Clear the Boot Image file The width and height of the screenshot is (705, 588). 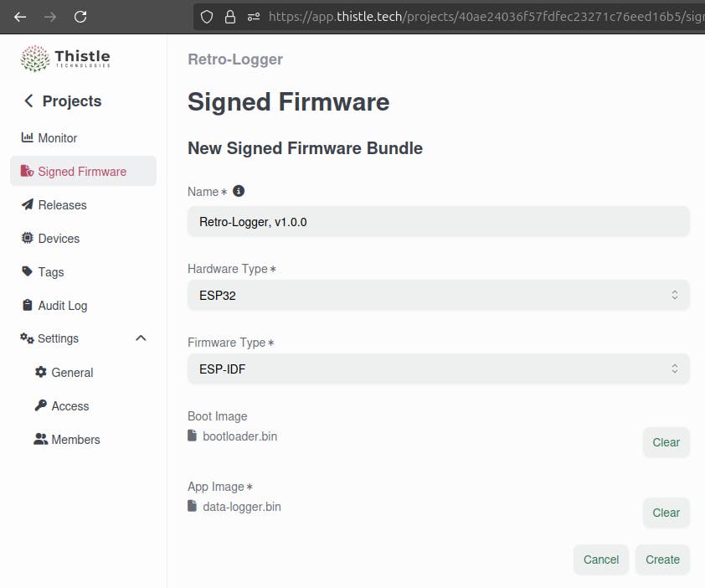click(666, 442)
